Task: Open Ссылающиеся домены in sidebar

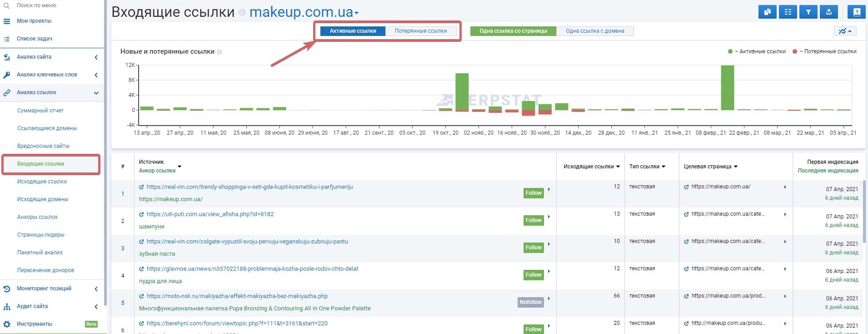Action: tap(47, 128)
